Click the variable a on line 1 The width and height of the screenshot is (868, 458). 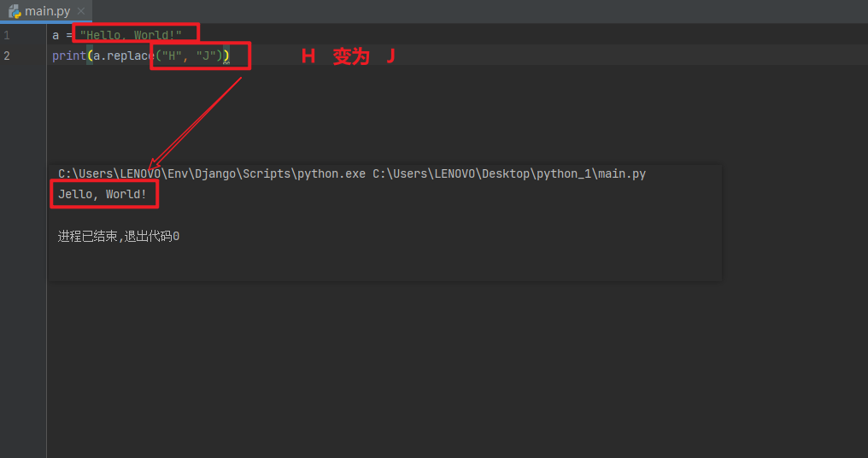coord(56,35)
